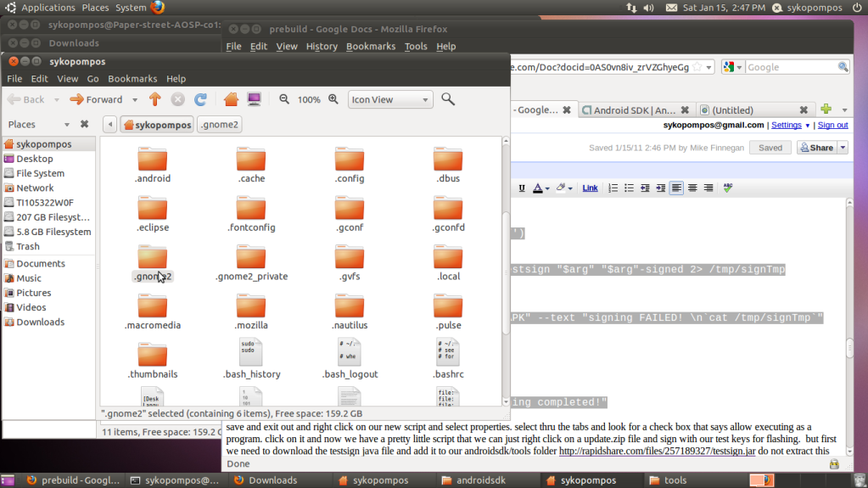Open Settings link in Docs
The image size is (868, 488).
(x=786, y=126)
